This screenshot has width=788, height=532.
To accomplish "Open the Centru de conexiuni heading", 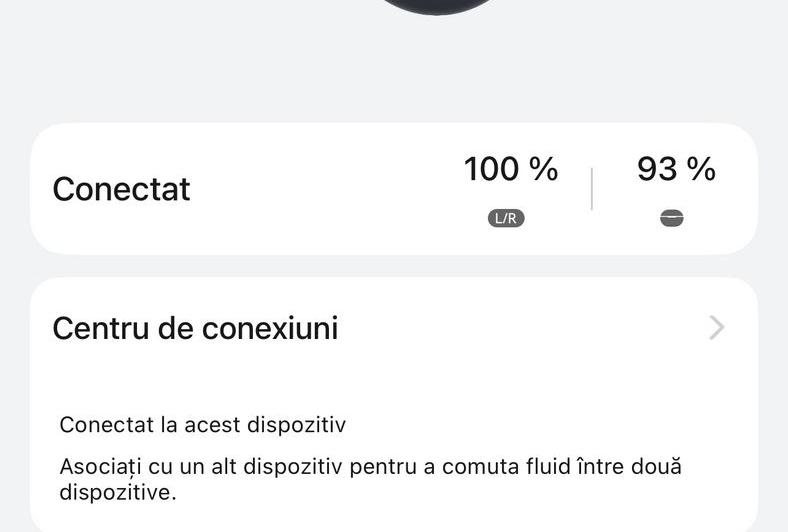I will [195, 328].
